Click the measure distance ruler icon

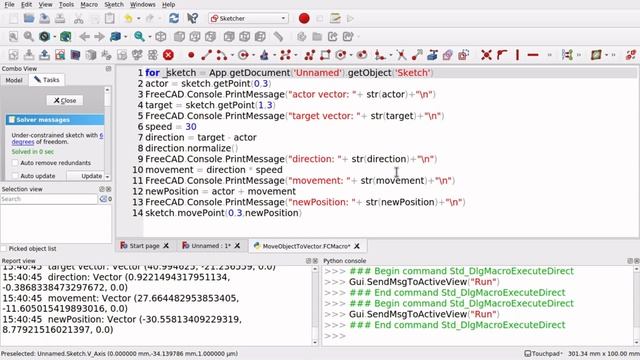278,37
